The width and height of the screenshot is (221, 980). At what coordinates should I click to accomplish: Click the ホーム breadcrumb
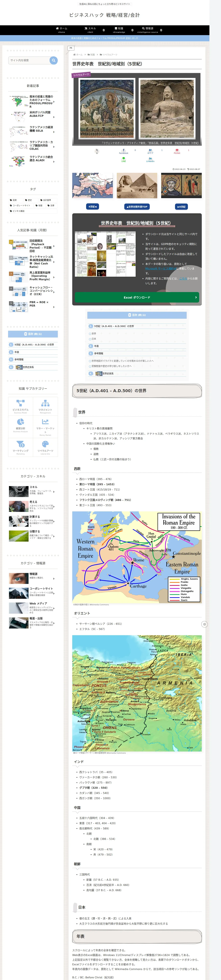[x=78, y=54]
